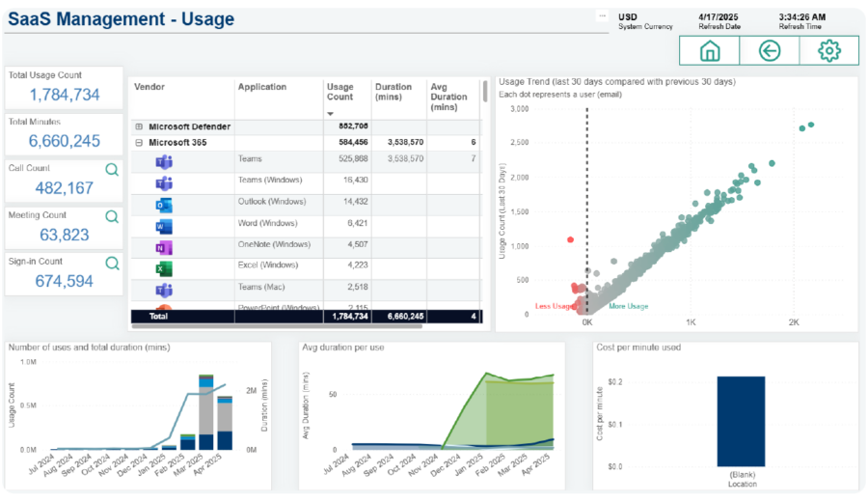Click the Teams usage count cell 525,868
The image size is (868, 502).
[x=353, y=158]
